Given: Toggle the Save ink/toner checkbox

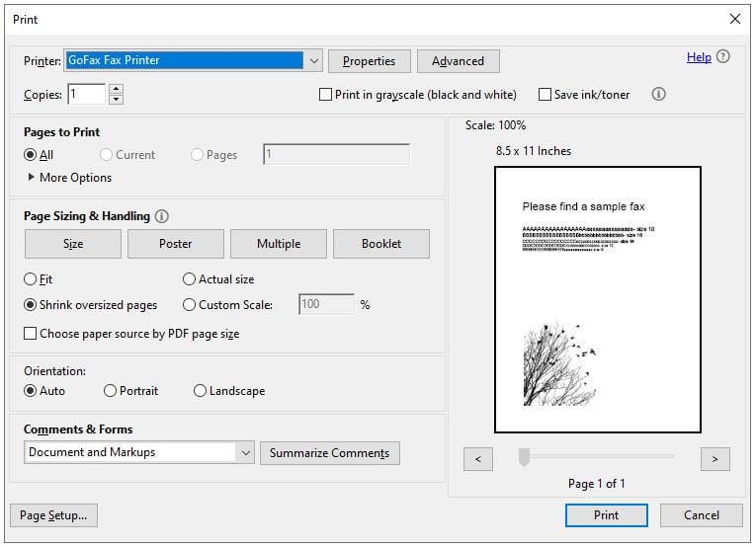Looking at the screenshot, I should click(545, 95).
